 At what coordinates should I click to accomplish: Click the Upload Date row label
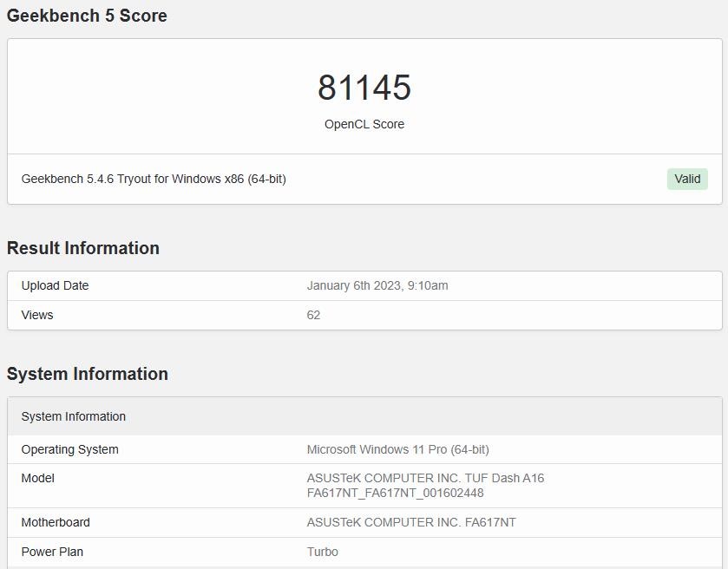pyautogui.click(x=55, y=285)
